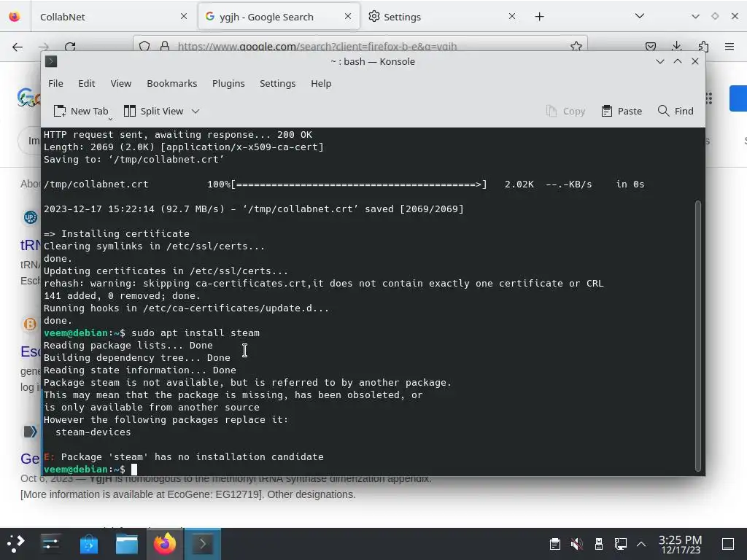Open System Settings from the taskbar
Image resolution: width=747 pixels, height=560 pixels.
coord(50,543)
